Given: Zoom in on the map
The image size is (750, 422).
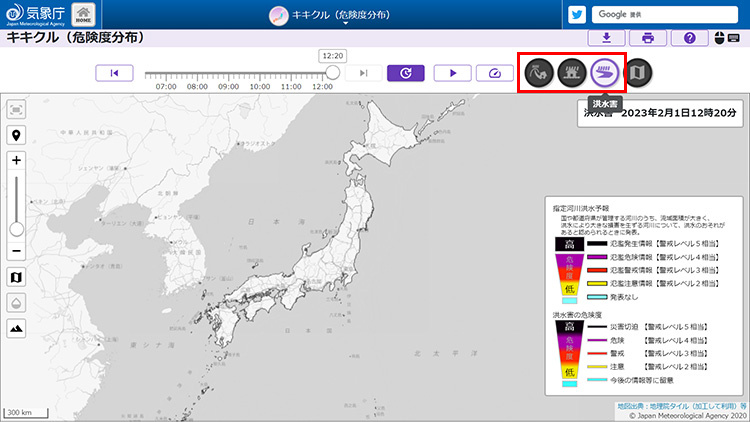Looking at the screenshot, I should pyautogui.click(x=17, y=160).
